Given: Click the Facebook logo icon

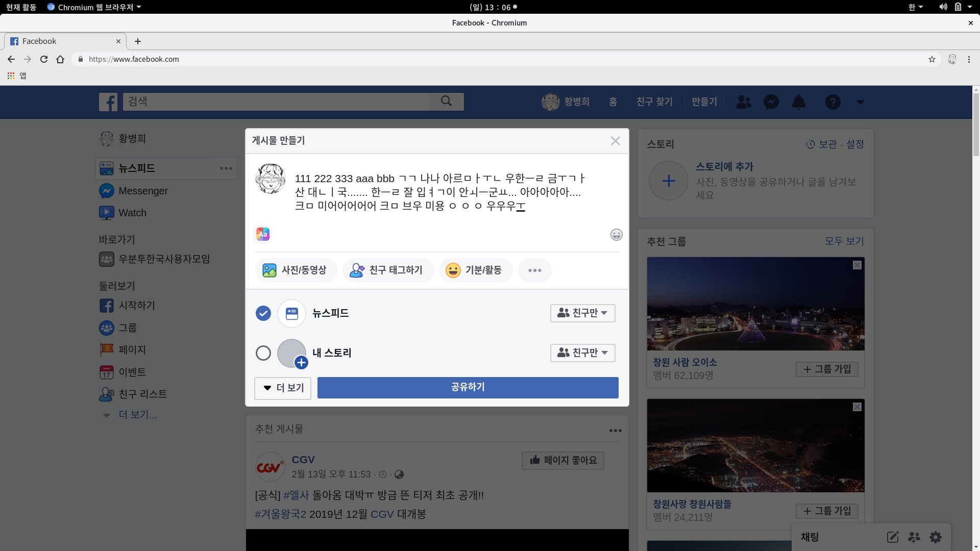Looking at the screenshot, I should pos(108,102).
